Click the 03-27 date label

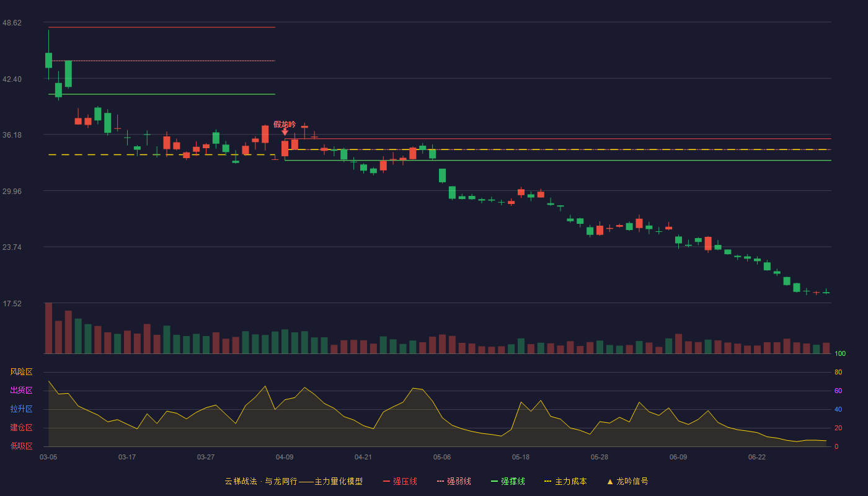(x=206, y=457)
